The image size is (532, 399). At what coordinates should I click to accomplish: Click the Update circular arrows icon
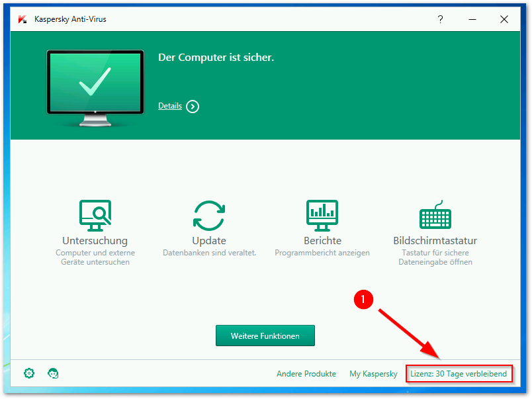209,216
